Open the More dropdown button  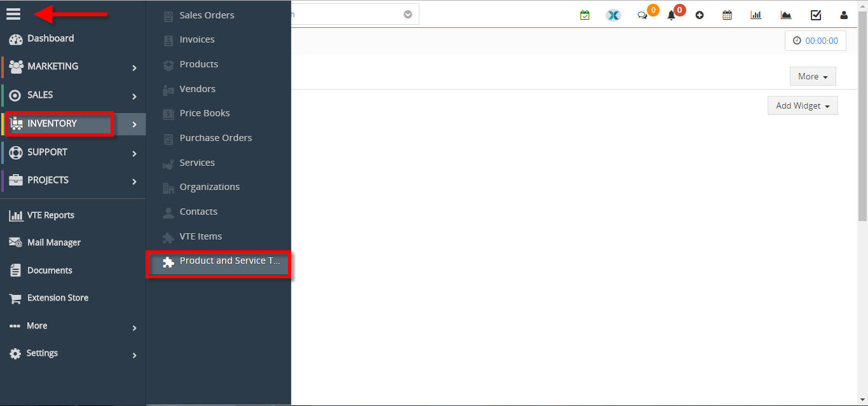(813, 76)
